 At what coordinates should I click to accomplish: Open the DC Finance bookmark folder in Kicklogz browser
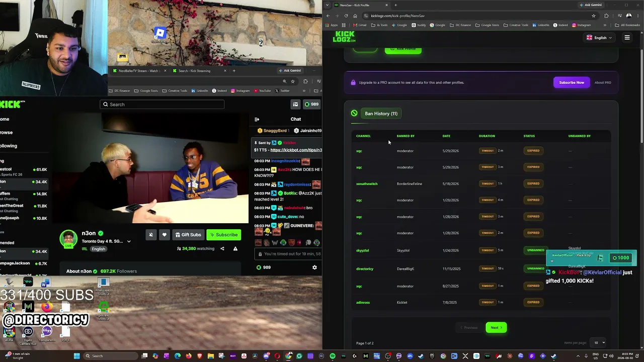coord(460,25)
